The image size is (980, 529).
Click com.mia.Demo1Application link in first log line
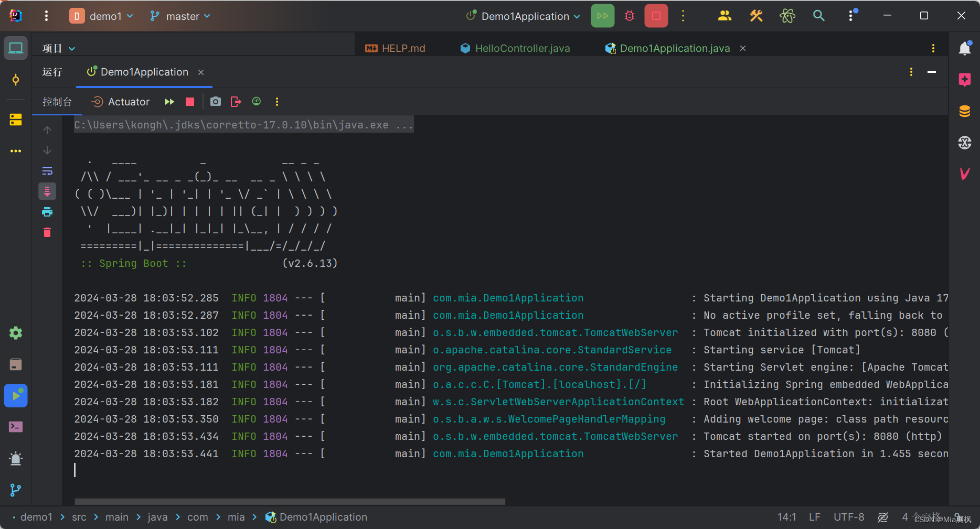508,298
